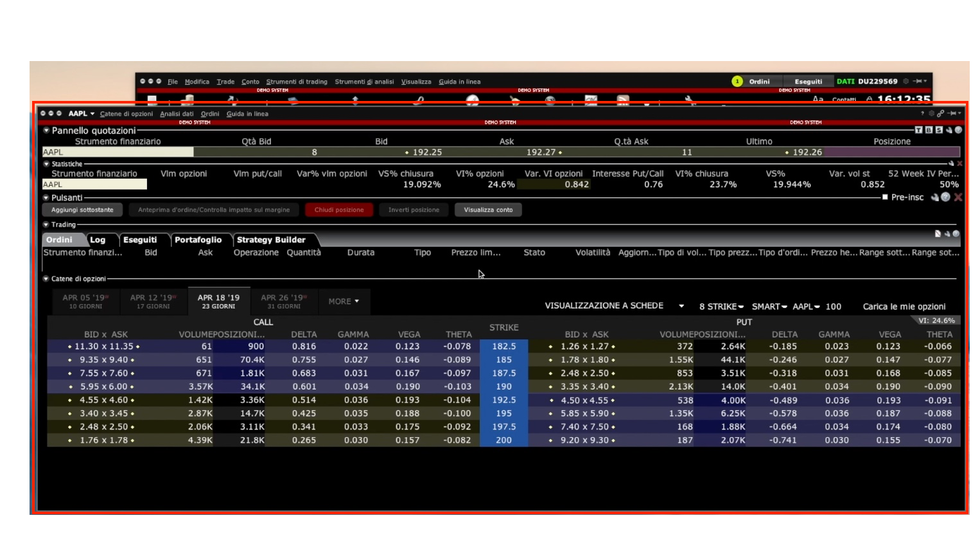The height and width of the screenshot is (556, 980).
Task: Click page icon in Trading panel header
Action: click(x=938, y=234)
